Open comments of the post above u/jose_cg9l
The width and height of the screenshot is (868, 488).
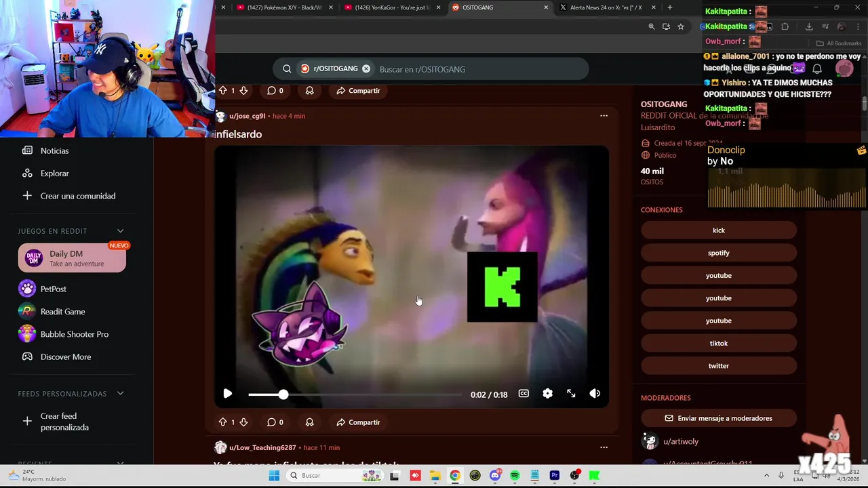click(x=275, y=91)
